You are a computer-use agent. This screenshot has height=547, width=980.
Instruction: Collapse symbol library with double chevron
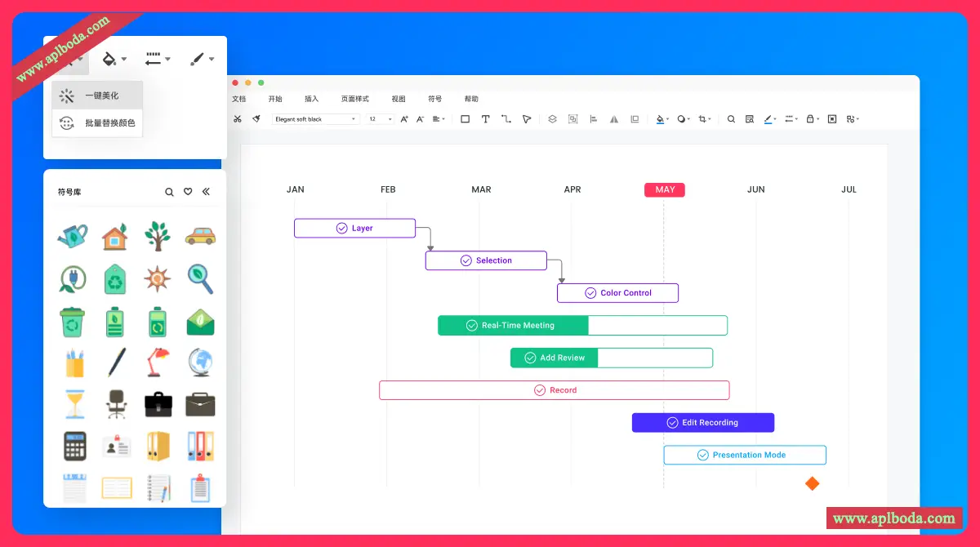tap(206, 192)
